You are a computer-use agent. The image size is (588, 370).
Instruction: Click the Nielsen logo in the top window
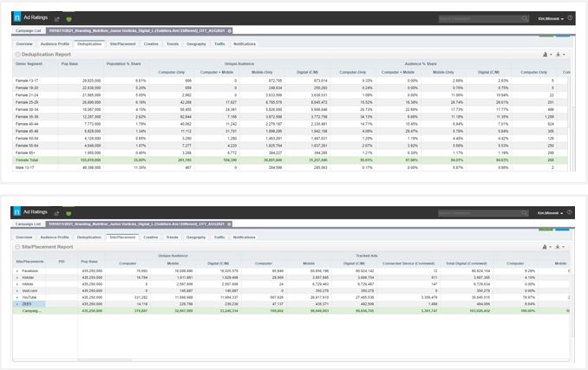pos(18,17)
